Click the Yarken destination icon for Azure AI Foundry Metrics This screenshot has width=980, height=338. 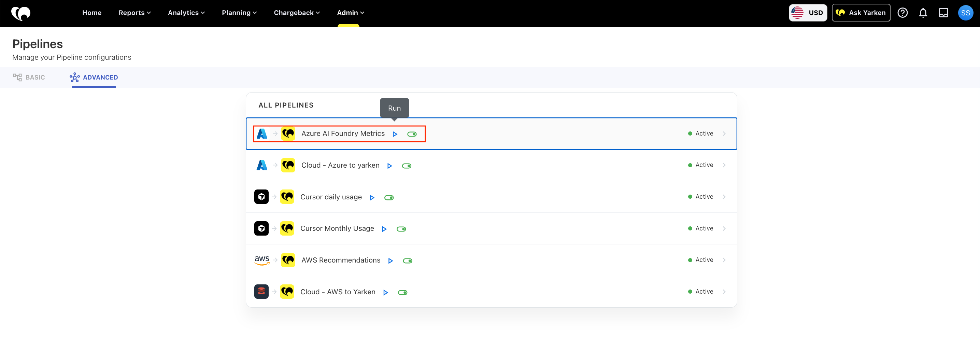(x=288, y=133)
